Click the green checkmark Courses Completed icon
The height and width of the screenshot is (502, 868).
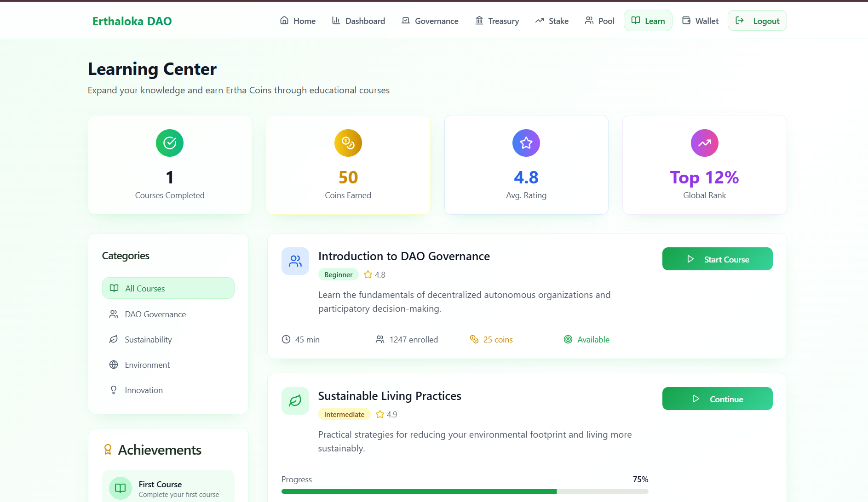pyautogui.click(x=170, y=143)
